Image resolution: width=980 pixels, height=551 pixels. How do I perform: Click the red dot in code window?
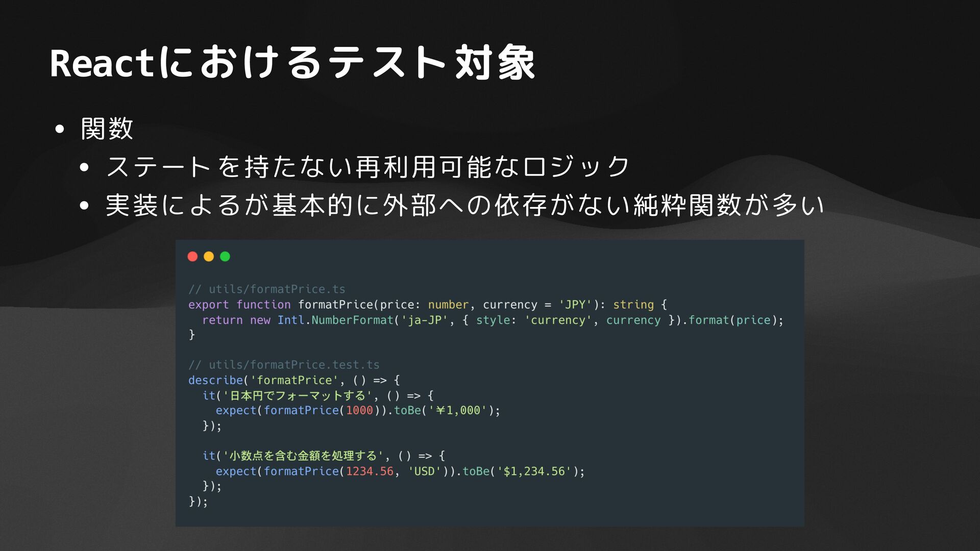tap(192, 257)
